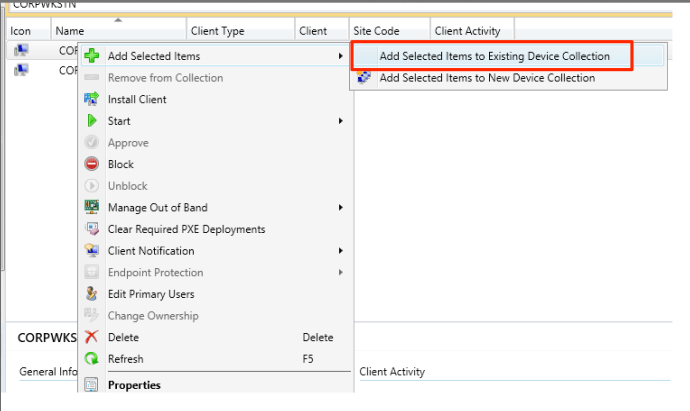The width and height of the screenshot is (690, 411).
Task: Click the CORPWKS title in the details pane
Action: [47, 338]
